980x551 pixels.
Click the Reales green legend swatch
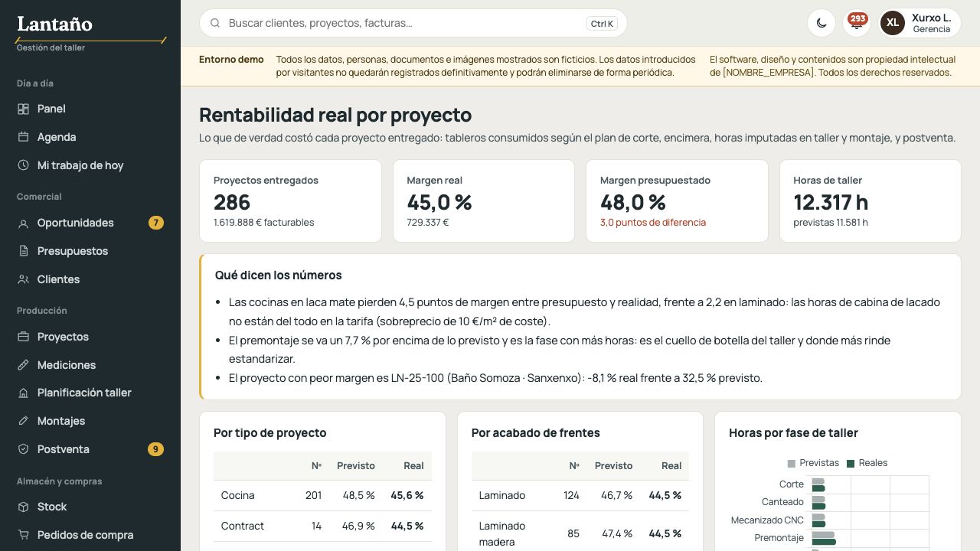(x=851, y=464)
